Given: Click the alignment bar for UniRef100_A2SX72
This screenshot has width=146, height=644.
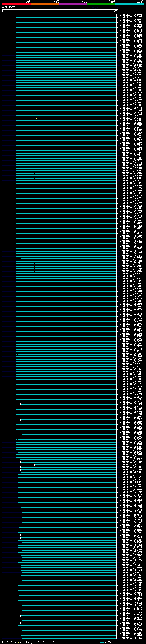Looking at the screenshot, I should (x=77, y=510).
